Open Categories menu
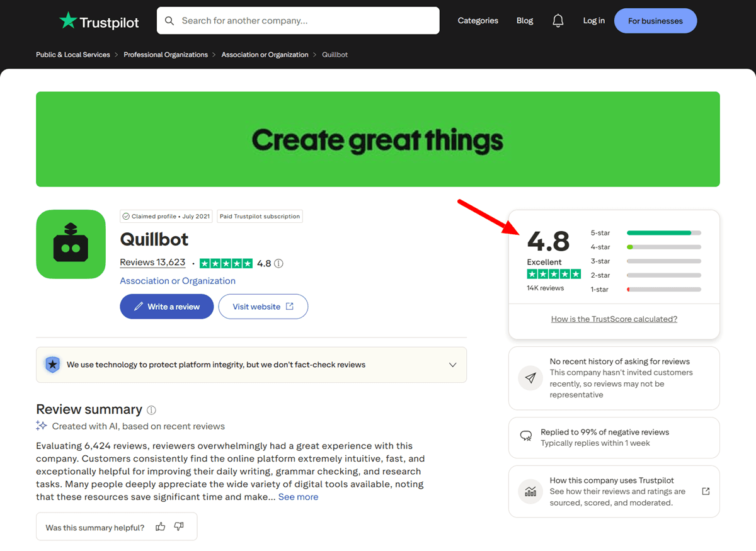This screenshot has height=551, width=756. pyautogui.click(x=478, y=21)
